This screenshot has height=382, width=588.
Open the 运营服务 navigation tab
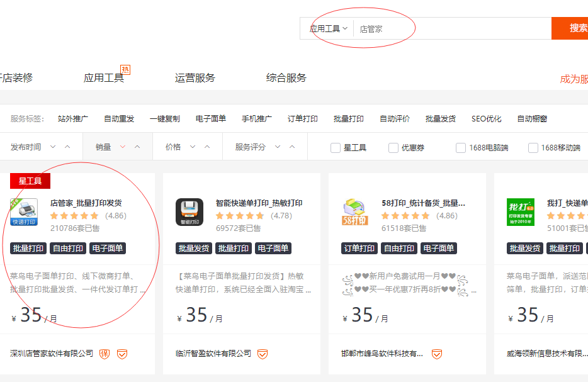pyautogui.click(x=195, y=78)
